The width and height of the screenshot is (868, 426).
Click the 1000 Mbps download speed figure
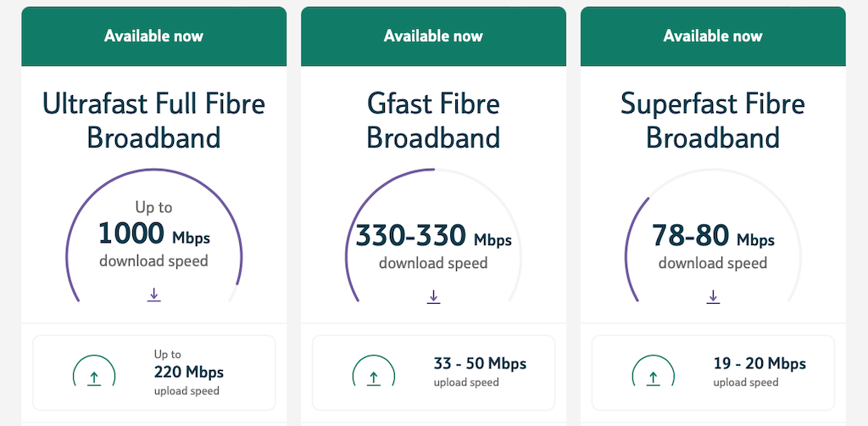point(153,233)
